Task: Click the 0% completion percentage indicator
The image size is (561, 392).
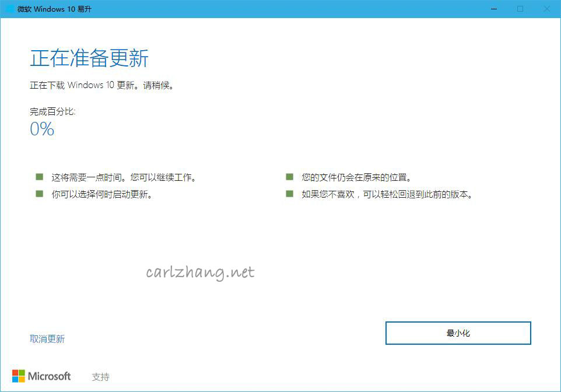Action: point(41,129)
